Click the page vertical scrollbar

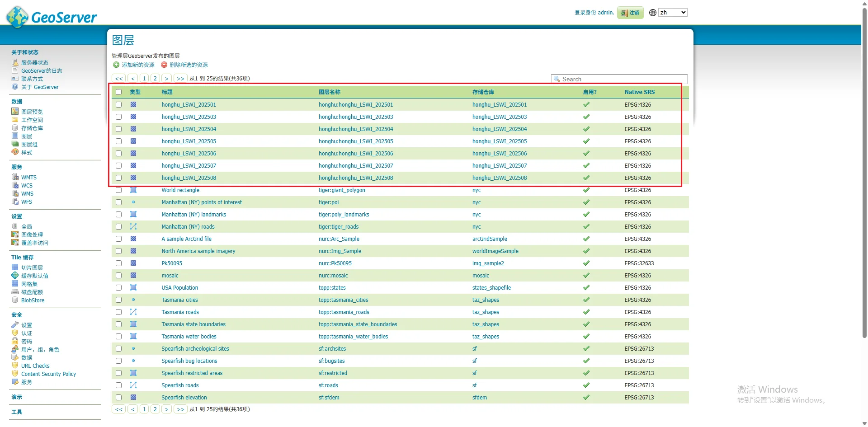pyautogui.click(x=864, y=181)
